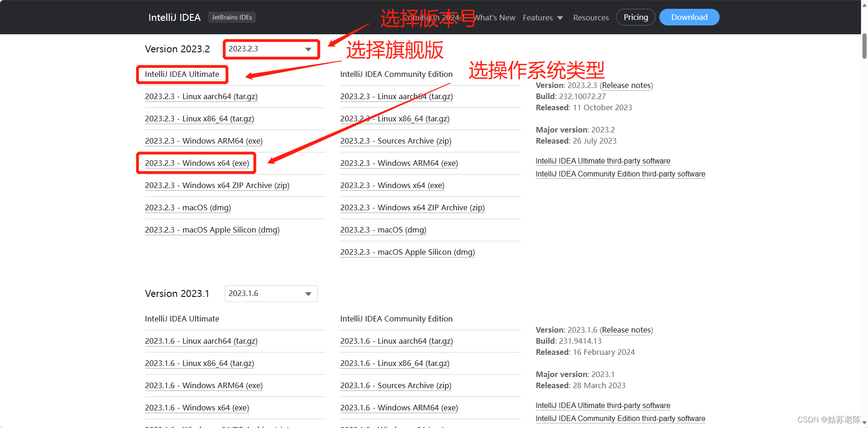The image size is (868, 428).
Task: Download Ultimate 2023.2.3 Linux x86_64 tar.gz
Action: point(199,119)
